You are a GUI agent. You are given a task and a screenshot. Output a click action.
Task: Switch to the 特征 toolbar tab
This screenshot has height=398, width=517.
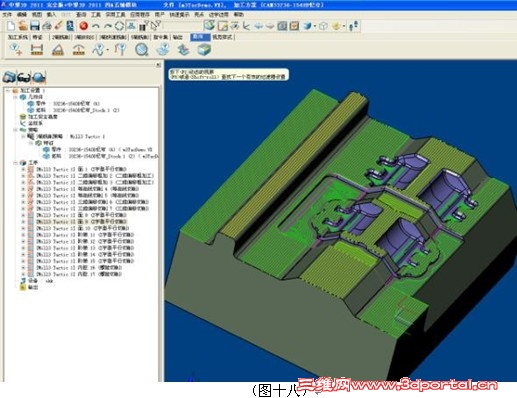click(37, 37)
